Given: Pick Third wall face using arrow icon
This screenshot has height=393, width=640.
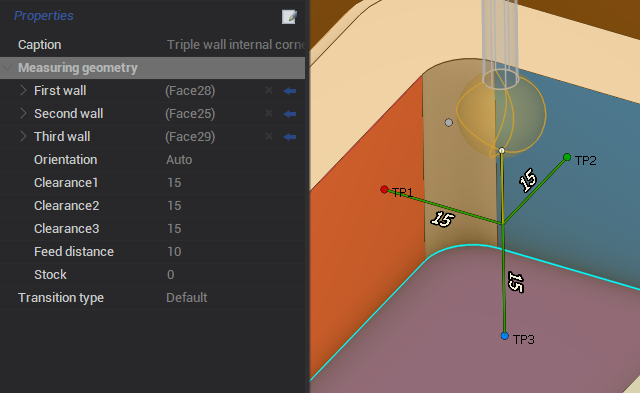Looking at the screenshot, I should [290, 137].
